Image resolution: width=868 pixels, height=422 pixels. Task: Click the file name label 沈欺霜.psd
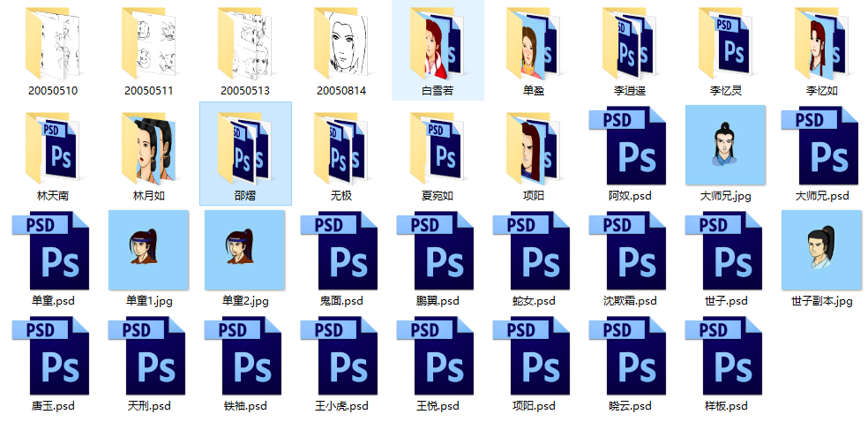[x=630, y=301]
